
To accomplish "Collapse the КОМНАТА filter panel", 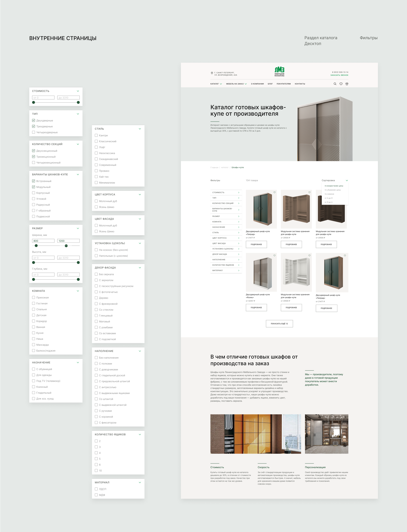I will click(78, 291).
